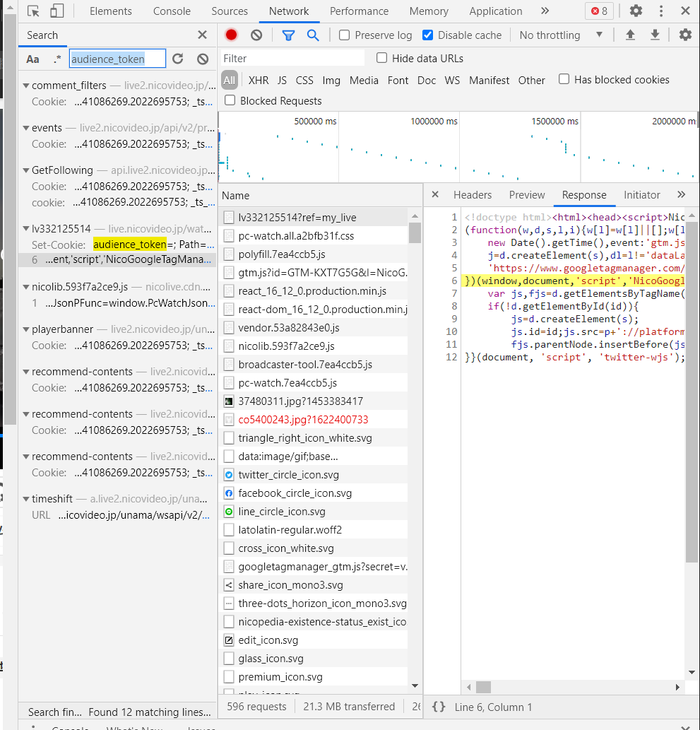
Task: Click the network Filter text field
Action: tap(293, 58)
